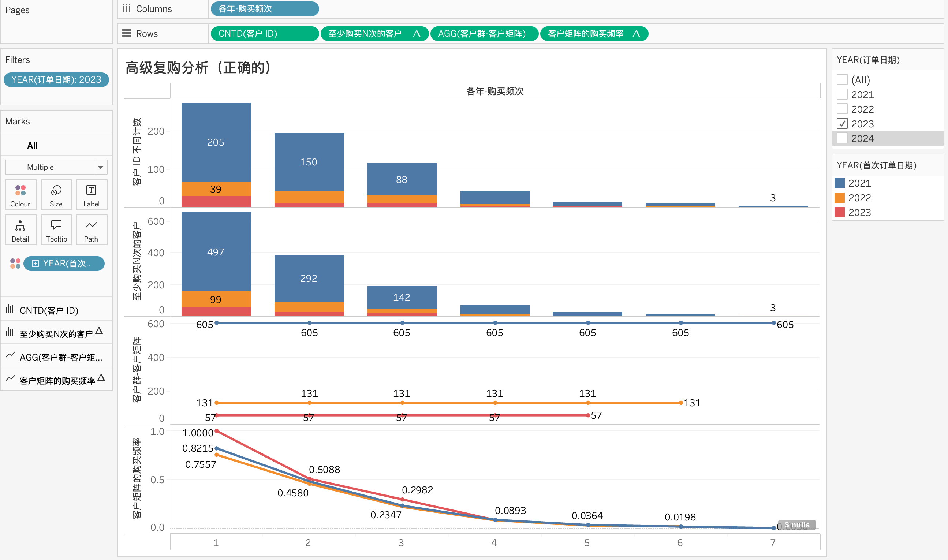Click the 2022 orange legend swatch

(x=840, y=198)
